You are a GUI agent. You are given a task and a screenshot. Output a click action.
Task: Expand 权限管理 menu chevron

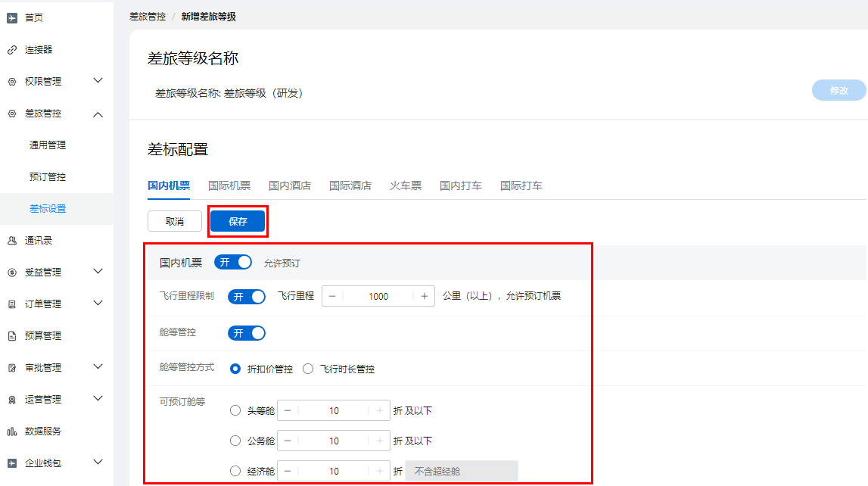click(98, 81)
